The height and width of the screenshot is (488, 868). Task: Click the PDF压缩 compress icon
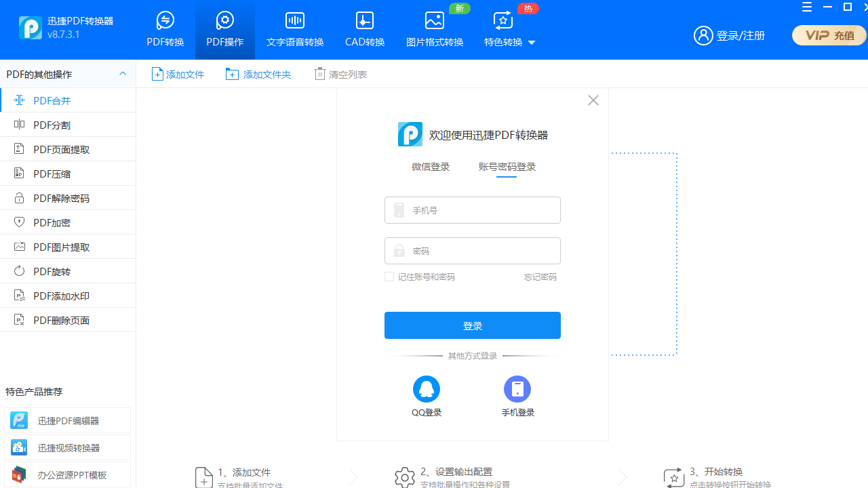point(20,174)
